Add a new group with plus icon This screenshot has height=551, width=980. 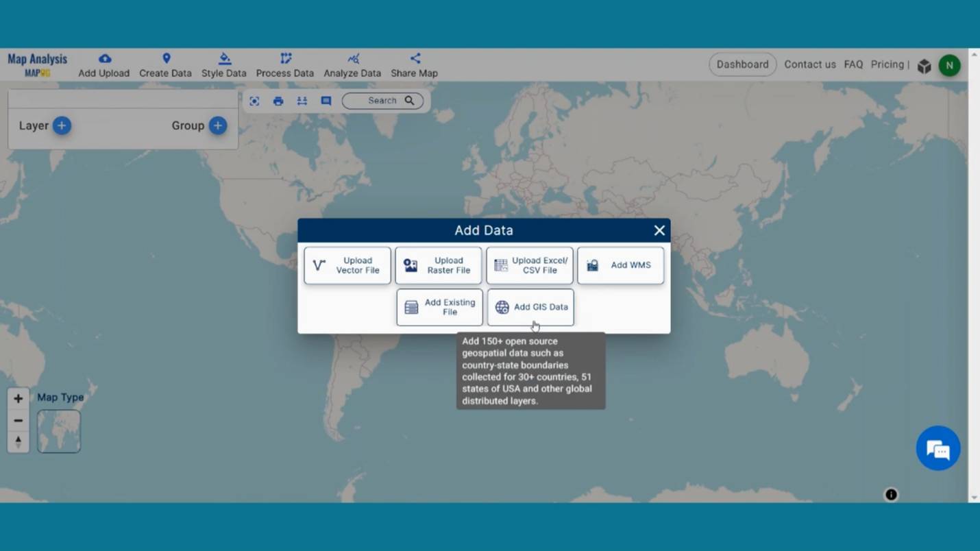coord(218,125)
